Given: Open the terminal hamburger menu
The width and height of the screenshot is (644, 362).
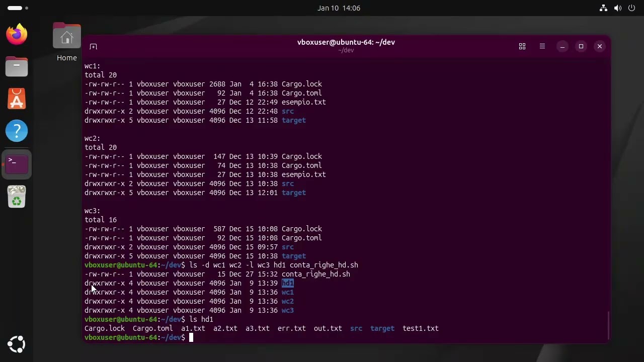Looking at the screenshot, I should click(x=542, y=46).
